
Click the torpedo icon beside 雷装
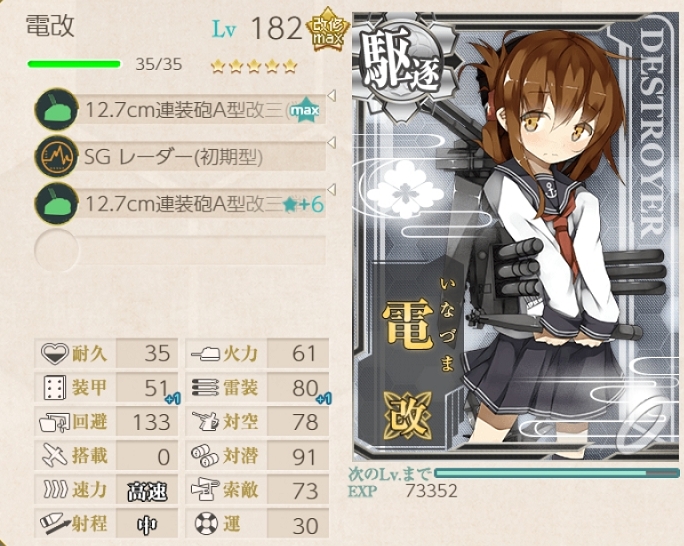coord(205,387)
